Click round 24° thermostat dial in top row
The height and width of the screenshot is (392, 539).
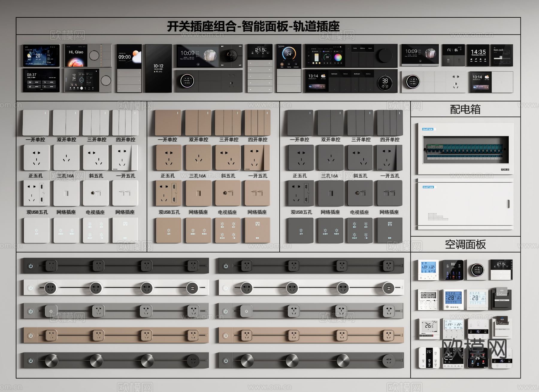pyautogui.click(x=289, y=53)
